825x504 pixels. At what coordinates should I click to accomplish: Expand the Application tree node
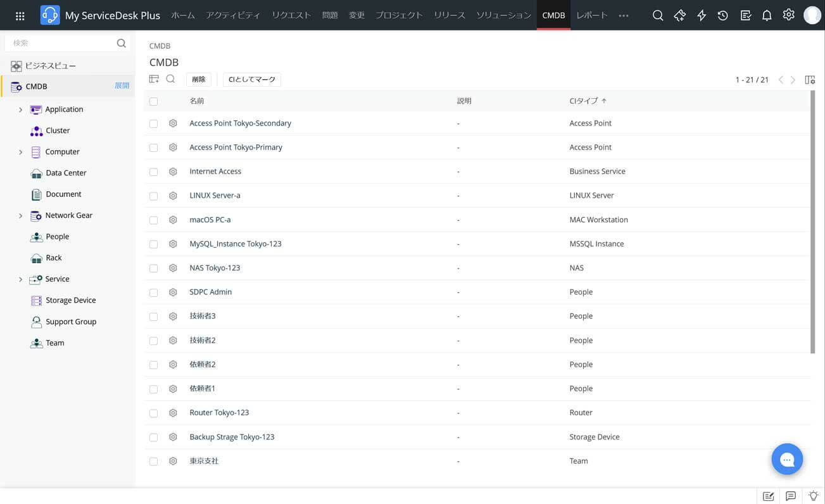coord(20,110)
